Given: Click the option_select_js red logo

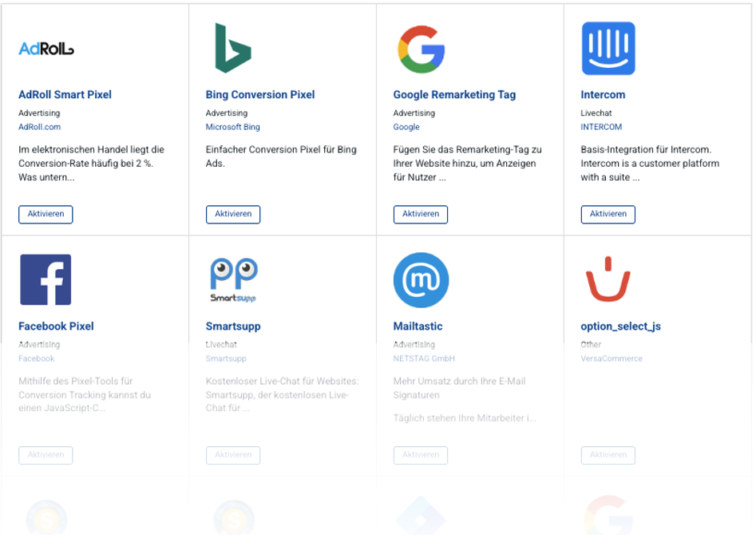Looking at the screenshot, I should [608, 279].
